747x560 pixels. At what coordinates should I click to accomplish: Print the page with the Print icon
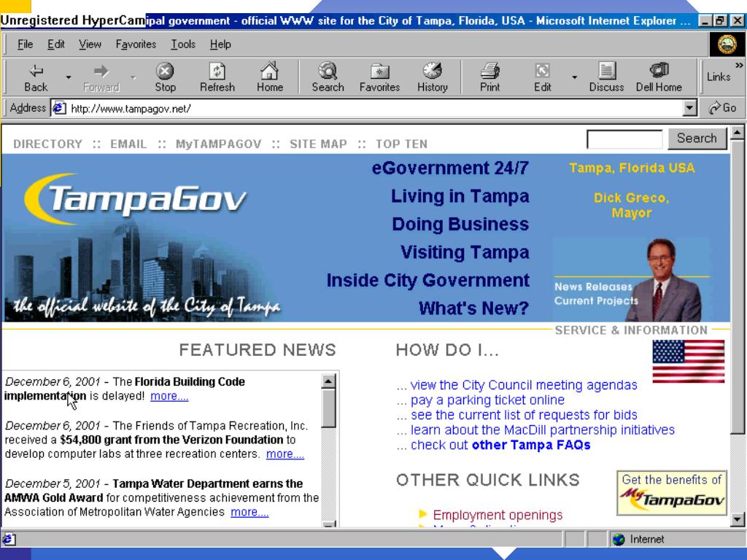tap(489, 77)
